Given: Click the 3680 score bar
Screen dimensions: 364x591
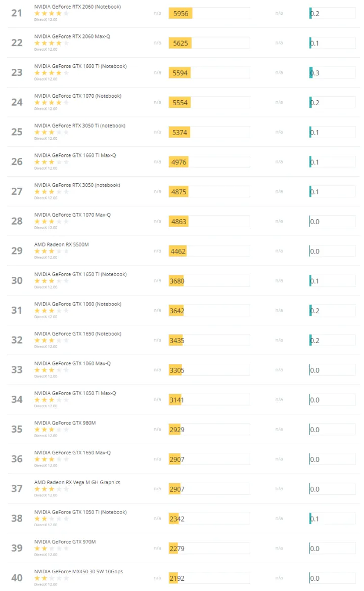Looking at the screenshot, I should [209, 281].
